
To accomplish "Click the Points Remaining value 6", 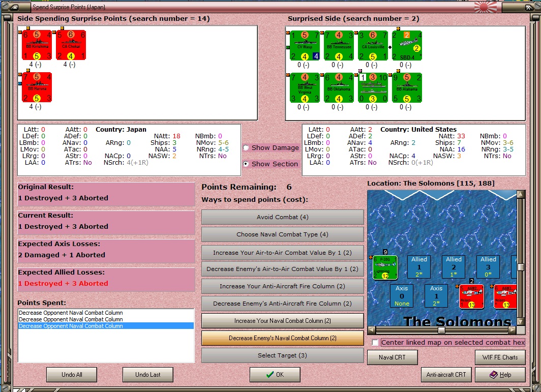I will pos(289,187).
